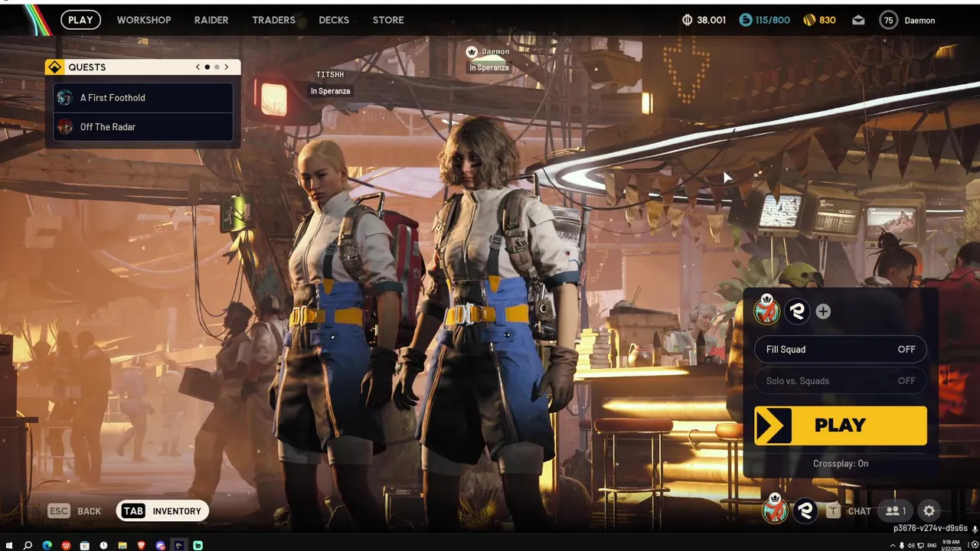Select the second quests page dot
Screen dimensions: 980x551
click(217, 67)
